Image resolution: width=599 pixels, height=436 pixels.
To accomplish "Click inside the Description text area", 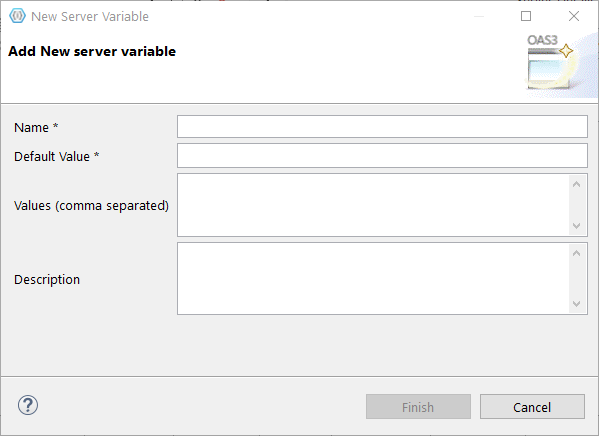I will [x=373, y=279].
